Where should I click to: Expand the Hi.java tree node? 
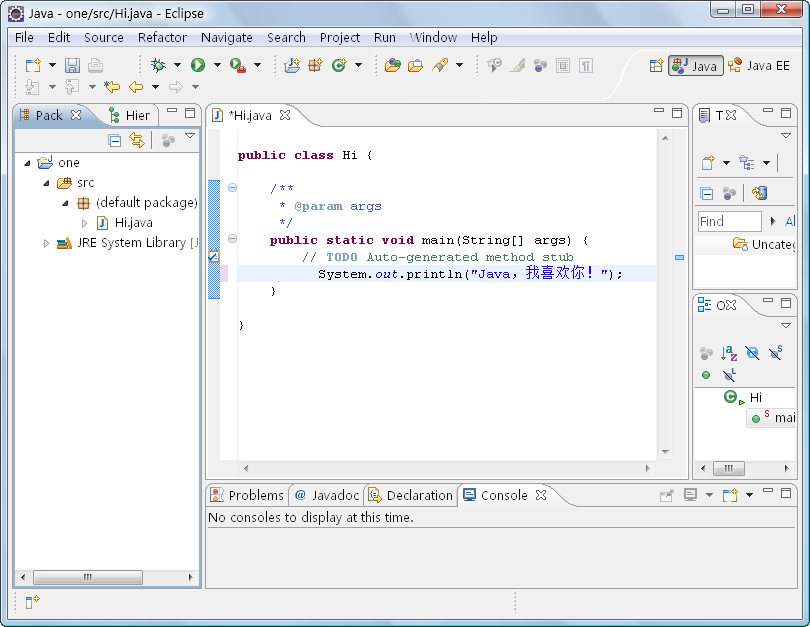pos(85,223)
